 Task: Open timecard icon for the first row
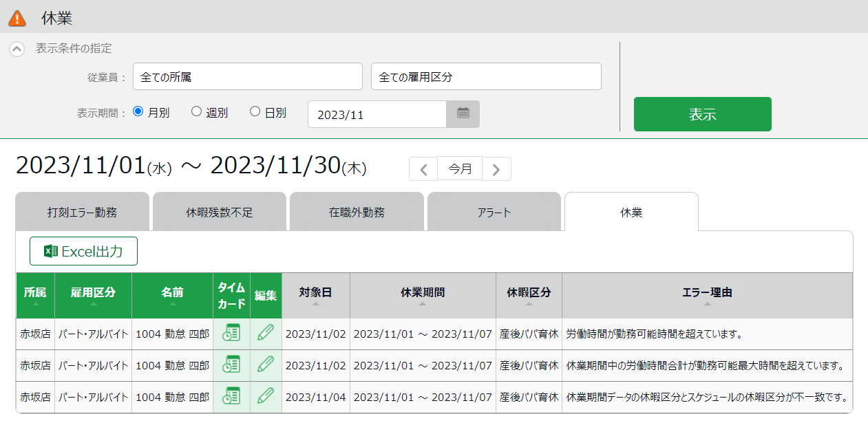pos(231,334)
